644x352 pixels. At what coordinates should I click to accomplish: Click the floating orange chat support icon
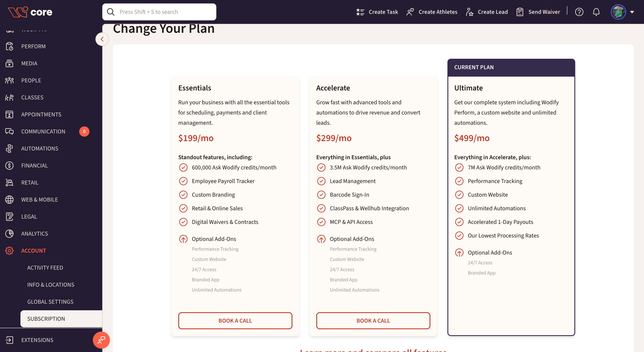[101, 340]
